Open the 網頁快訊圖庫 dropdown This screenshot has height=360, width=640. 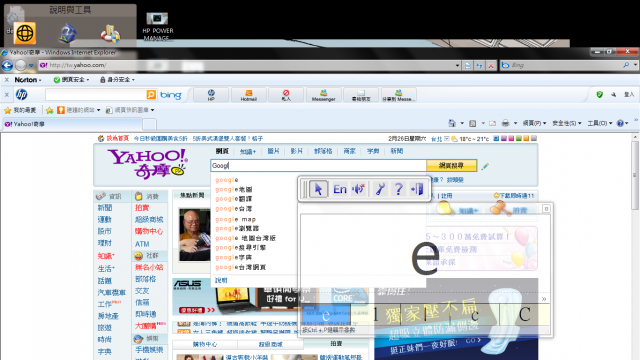click(x=130, y=110)
